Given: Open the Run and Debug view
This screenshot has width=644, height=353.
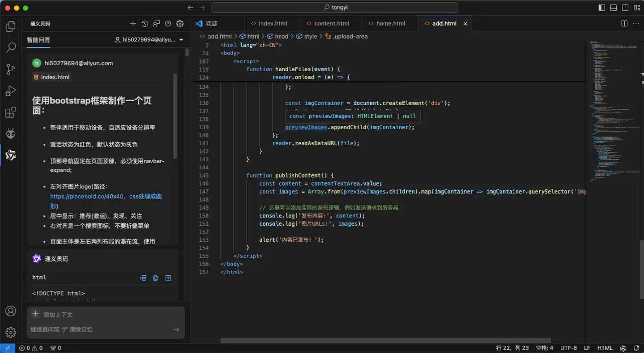Looking at the screenshot, I should coord(11,91).
